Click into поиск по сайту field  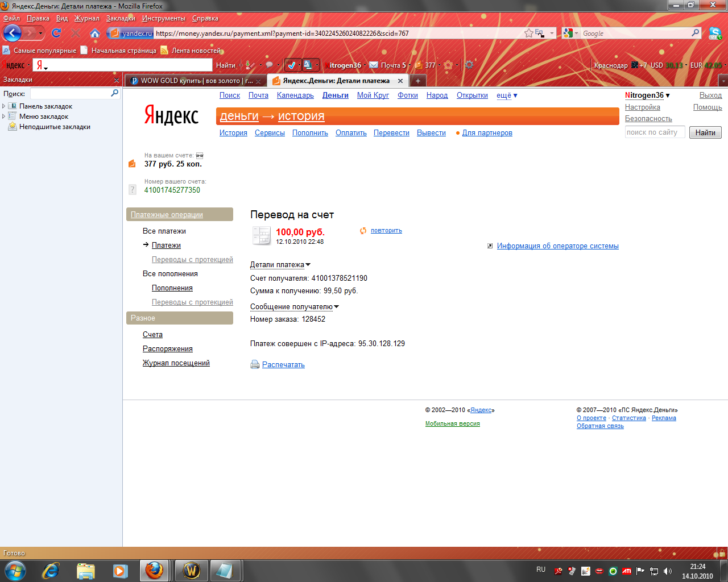[655, 132]
